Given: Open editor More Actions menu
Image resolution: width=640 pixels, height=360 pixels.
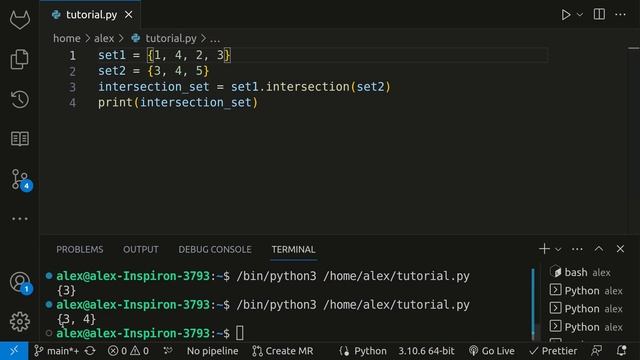Looking at the screenshot, I should pyautogui.click(x=620, y=15).
